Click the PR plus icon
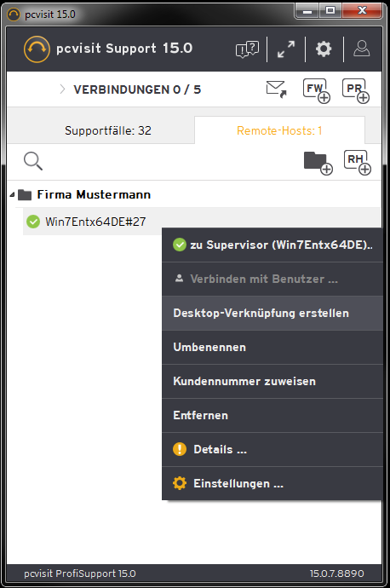This screenshot has width=390, height=588. click(x=356, y=90)
